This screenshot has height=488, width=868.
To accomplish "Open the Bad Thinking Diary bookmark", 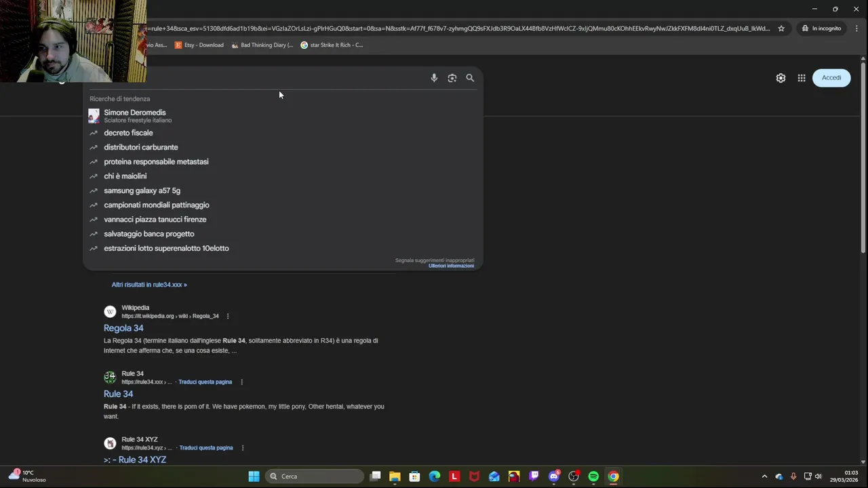I will pos(262,45).
